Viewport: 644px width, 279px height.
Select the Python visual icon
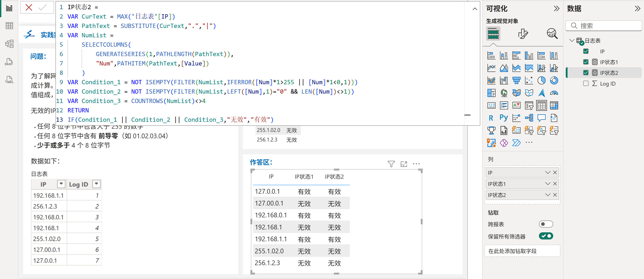[504, 118]
